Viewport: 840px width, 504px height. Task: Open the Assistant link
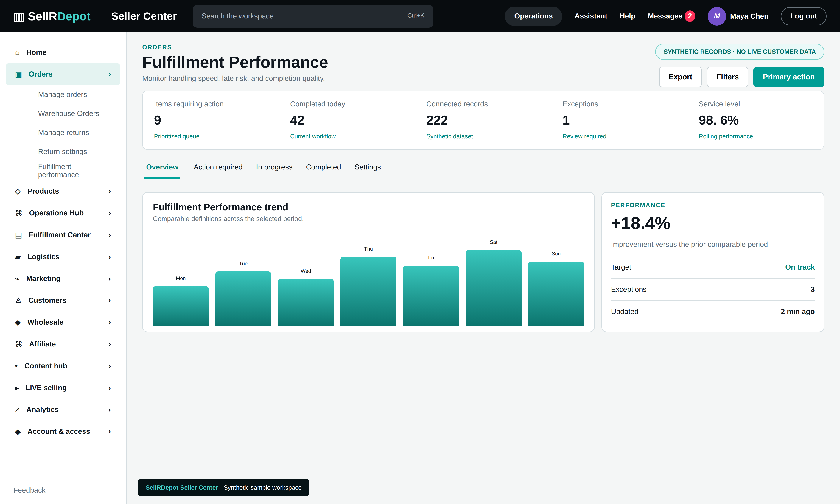point(590,16)
